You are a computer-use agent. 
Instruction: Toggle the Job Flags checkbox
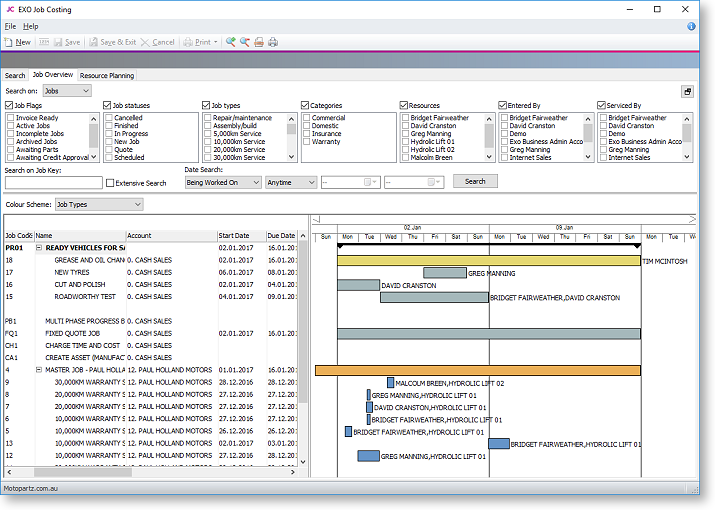pos(9,105)
